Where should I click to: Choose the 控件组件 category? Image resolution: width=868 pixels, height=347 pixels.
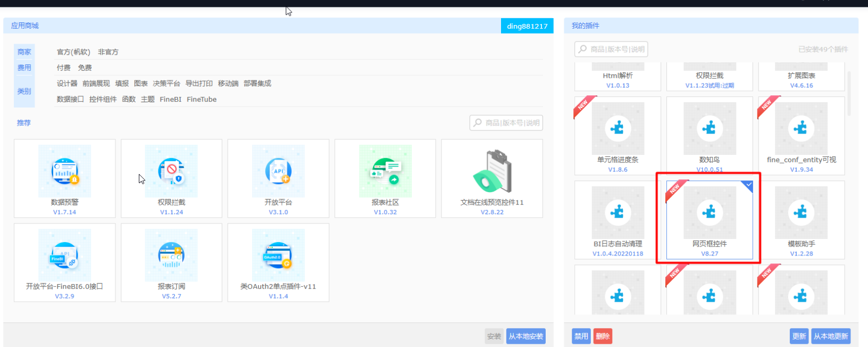(x=103, y=100)
